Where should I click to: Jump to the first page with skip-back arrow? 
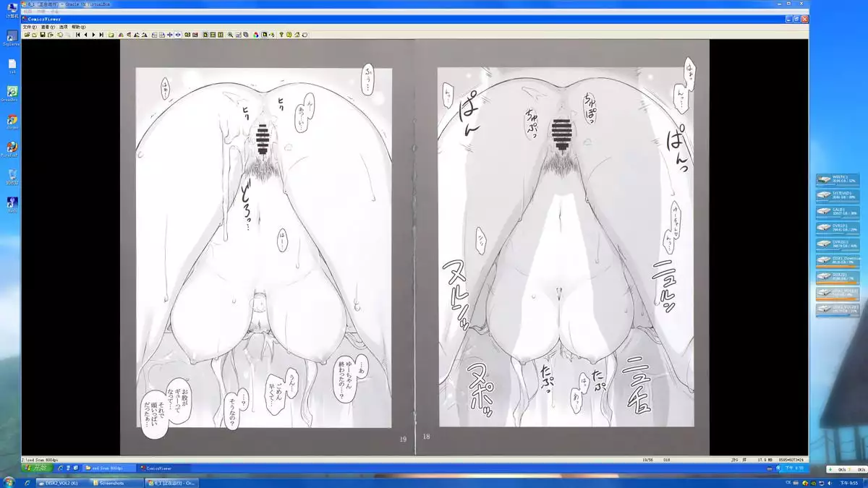point(77,34)
